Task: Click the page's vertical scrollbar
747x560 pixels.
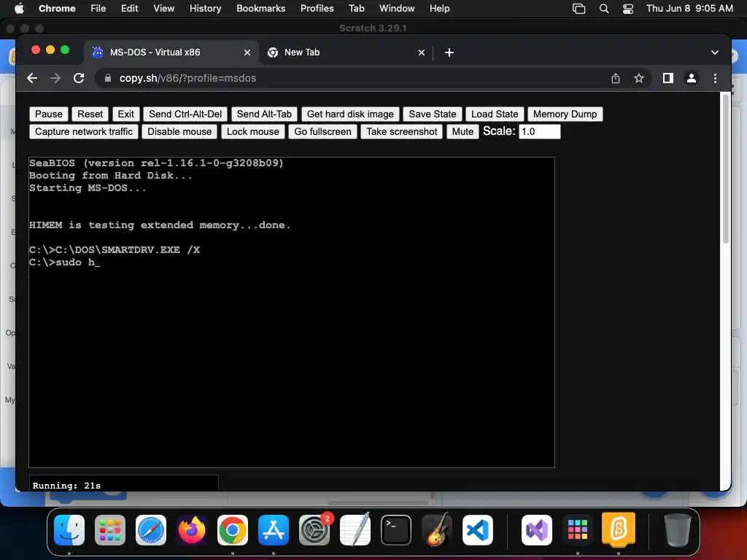Action: (x=726, y=169)
